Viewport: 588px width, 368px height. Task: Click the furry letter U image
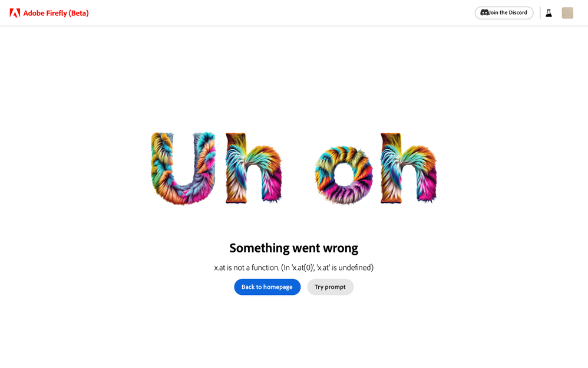coord(183,168)
